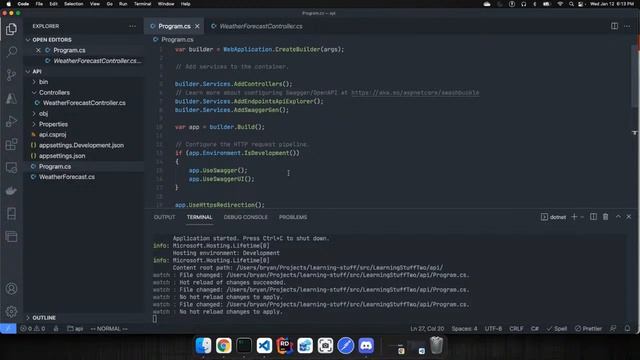This screenshot has width=640, height=360.
Task: Open appsettings.Development.json file
Action: pos(81,145)
